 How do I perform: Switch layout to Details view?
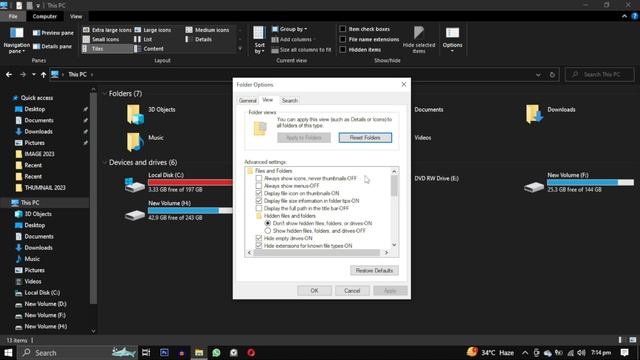pyautogui.click(x=199, y=39)
